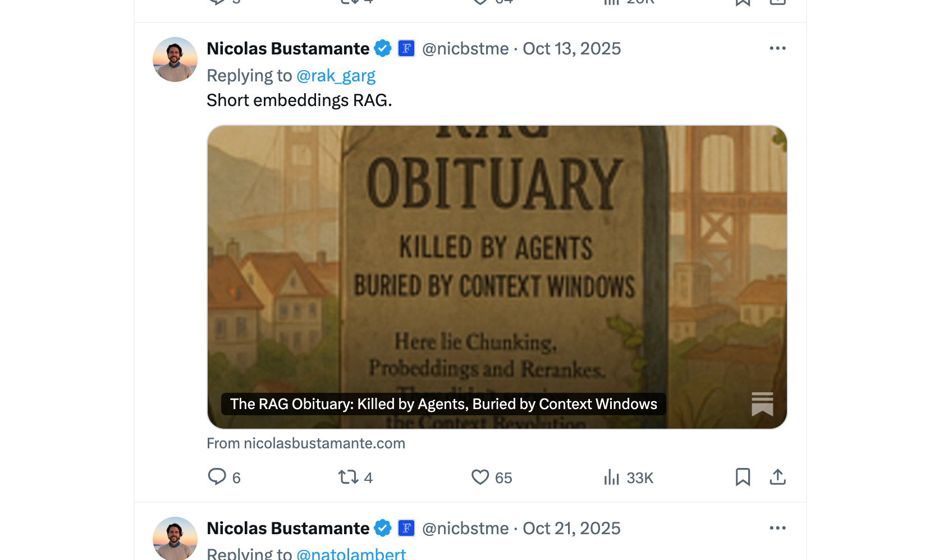Open view analytics showing 33K
This screenshot has width=925, height=560.
point(612,477)
